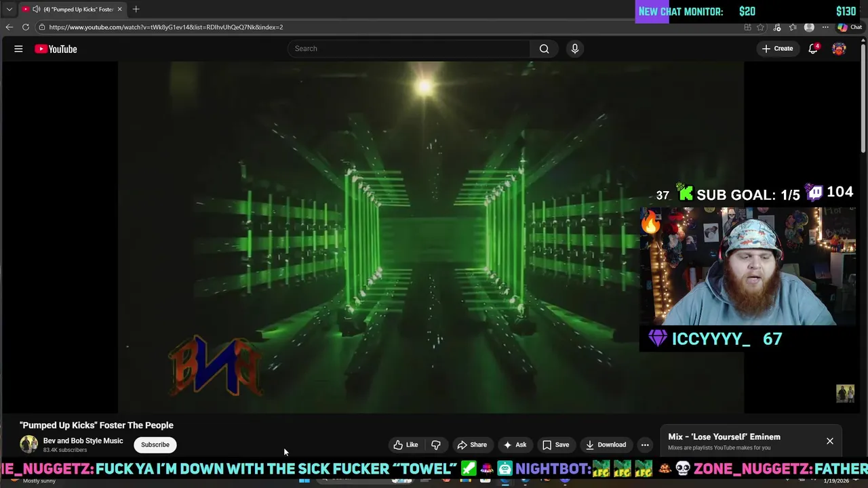Go to YouTube home via logo
Viewport: 868px width, 488px height.
(x=56, y=49)
